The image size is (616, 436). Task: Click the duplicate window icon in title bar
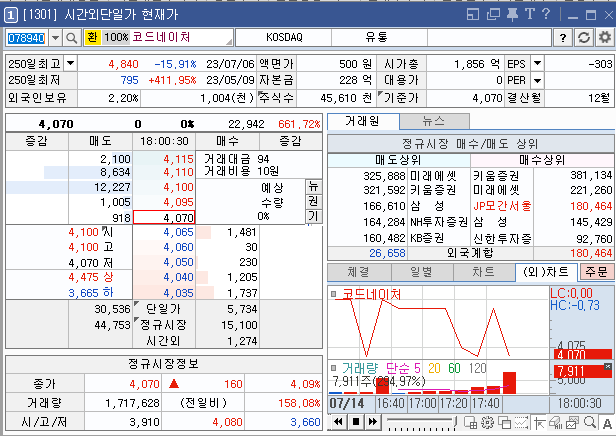[493, 15]
